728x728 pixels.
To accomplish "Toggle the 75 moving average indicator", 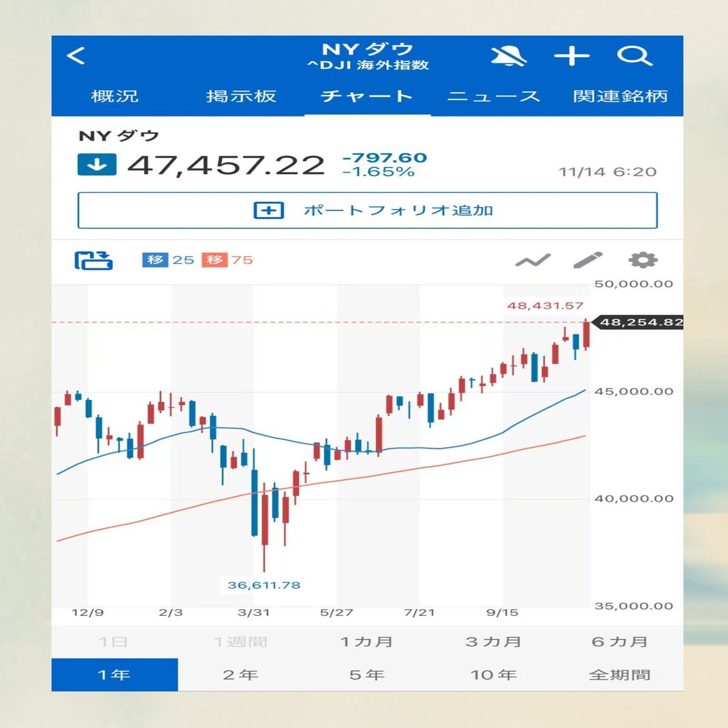I will 227,260.
